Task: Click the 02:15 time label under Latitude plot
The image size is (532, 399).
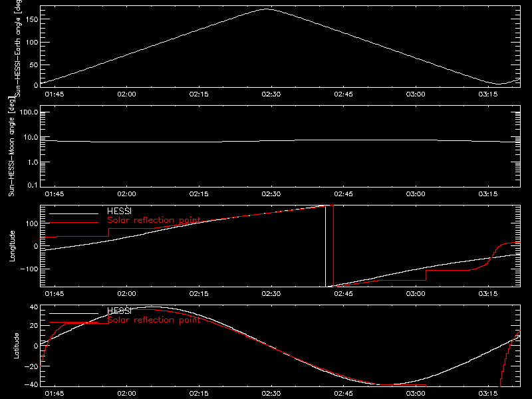Action: [x=199, y=394]
